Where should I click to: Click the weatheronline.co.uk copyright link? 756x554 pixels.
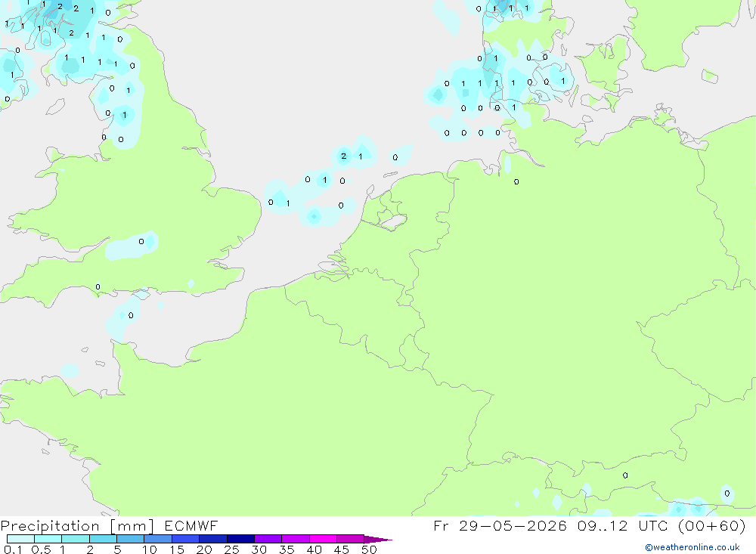pos(692,547)
